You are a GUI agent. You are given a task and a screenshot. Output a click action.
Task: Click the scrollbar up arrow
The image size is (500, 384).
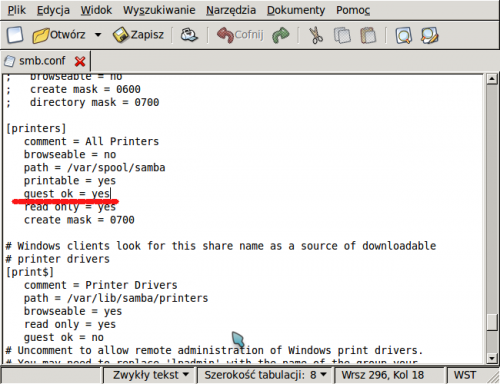click(492, 79)
